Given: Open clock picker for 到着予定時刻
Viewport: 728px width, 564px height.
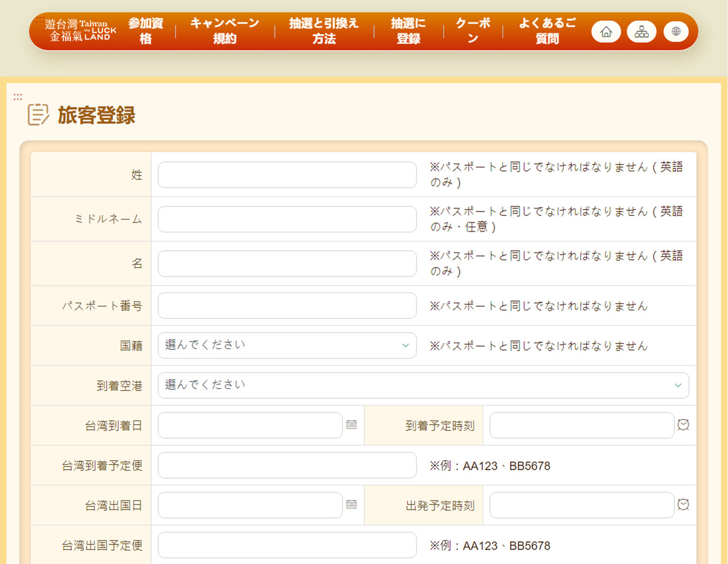Looking at the screenshot, I should pos(683,425).
